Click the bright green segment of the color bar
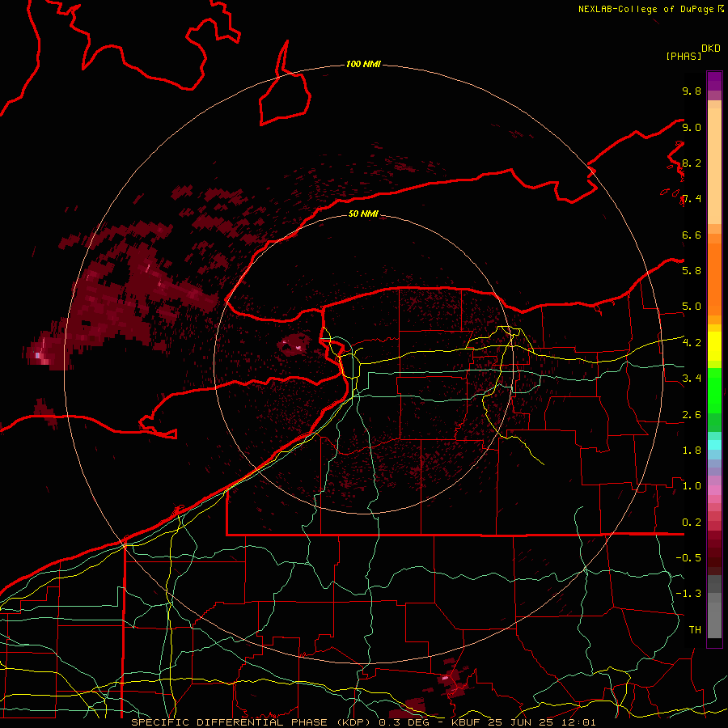728x728 pixels. [714, 389]
